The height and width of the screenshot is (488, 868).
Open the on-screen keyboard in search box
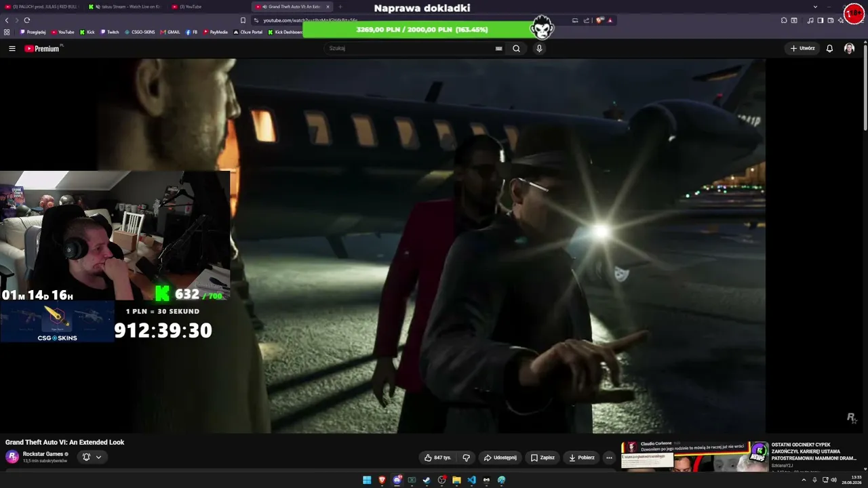498,49
